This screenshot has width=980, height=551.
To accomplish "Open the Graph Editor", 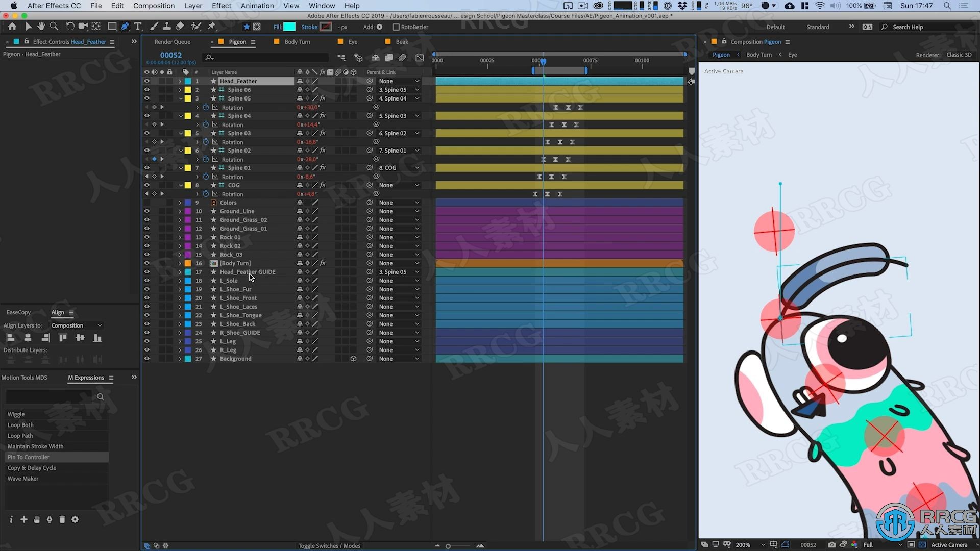I will click(420, 58).
